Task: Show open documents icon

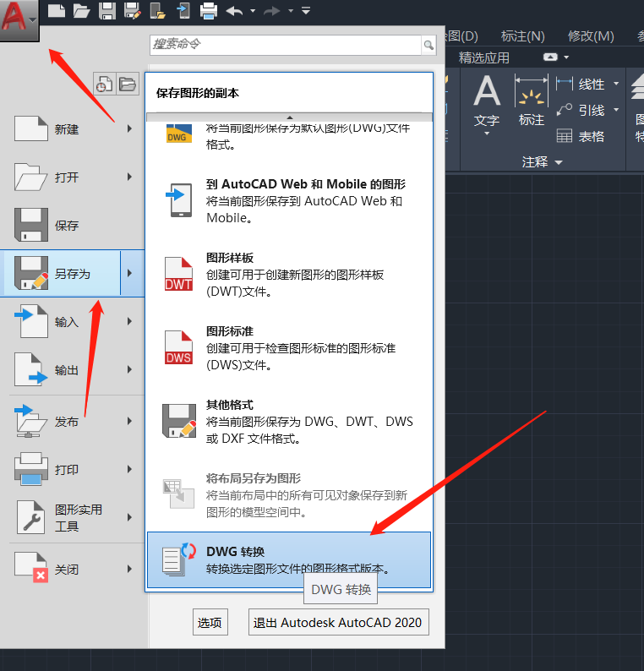Action: point(128,84)
